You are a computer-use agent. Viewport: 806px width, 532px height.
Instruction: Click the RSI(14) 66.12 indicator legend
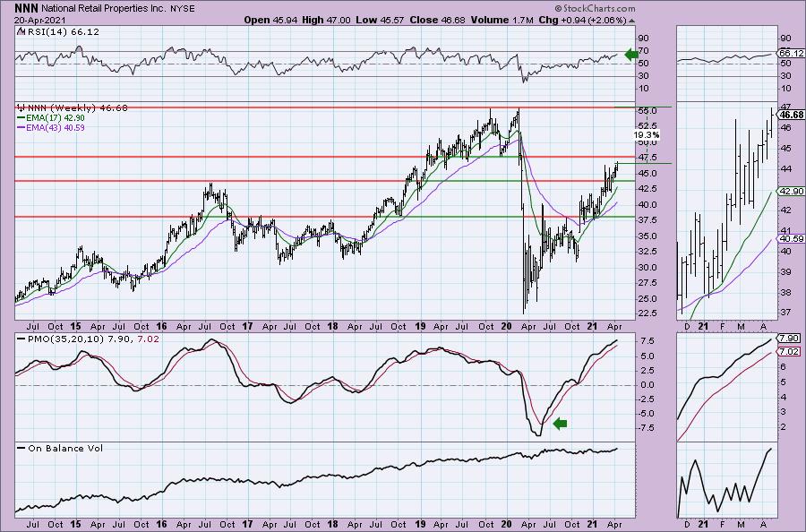click(62, 32)
